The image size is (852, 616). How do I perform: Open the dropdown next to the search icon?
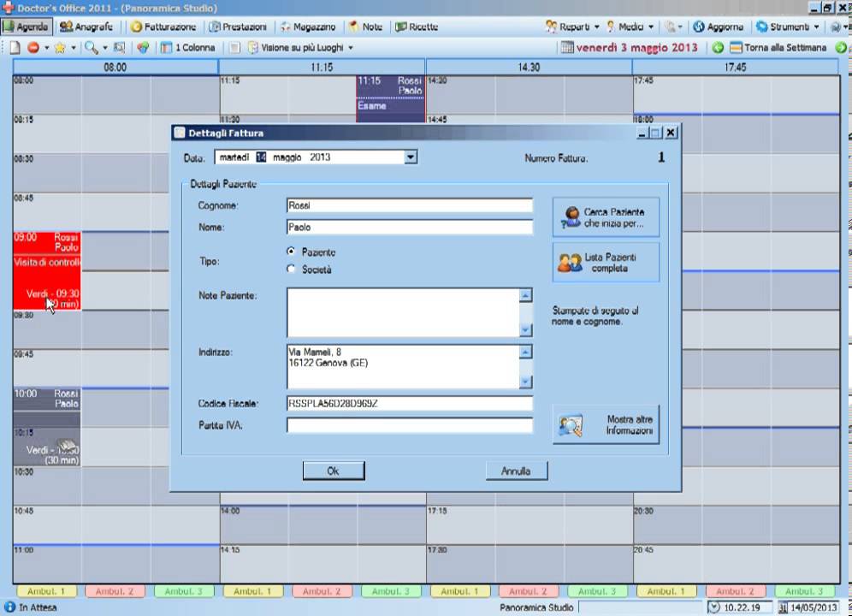(x=105, y=48)
